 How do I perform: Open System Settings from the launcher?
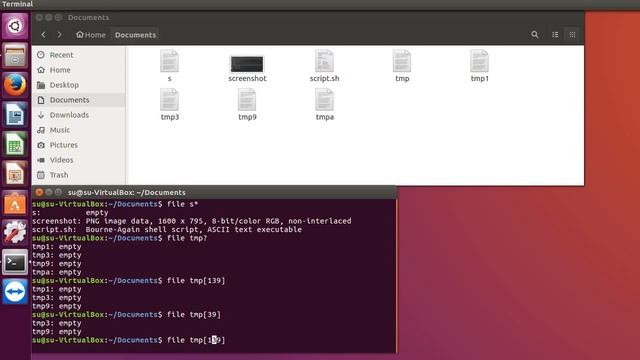coord(15,233)
